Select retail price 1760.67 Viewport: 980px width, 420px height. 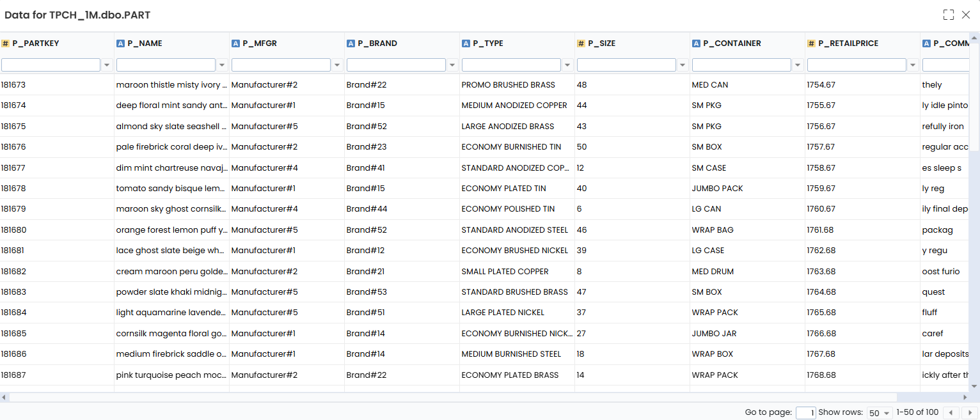[x=863, y=209]
